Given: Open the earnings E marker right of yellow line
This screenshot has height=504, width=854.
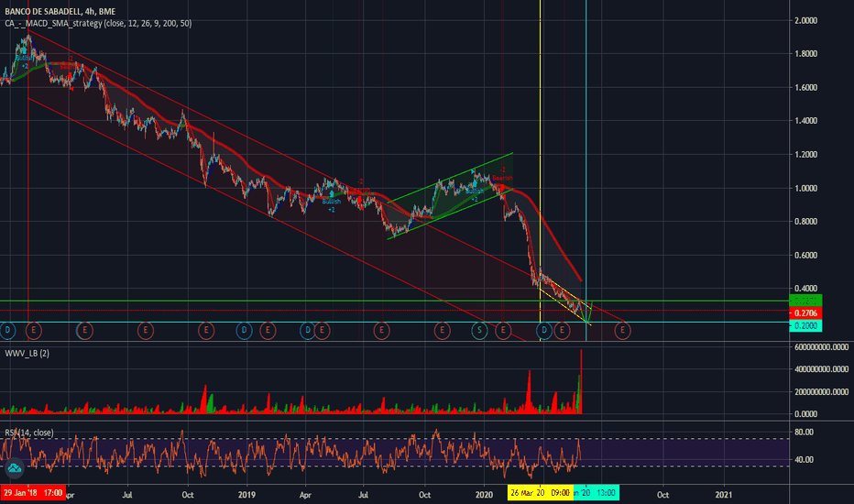Looking at the screenshot, I should coord(562,330).
